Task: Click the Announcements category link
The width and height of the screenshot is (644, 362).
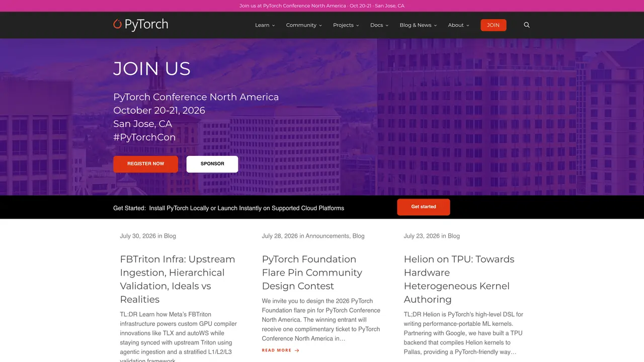Action: (327, 236)
